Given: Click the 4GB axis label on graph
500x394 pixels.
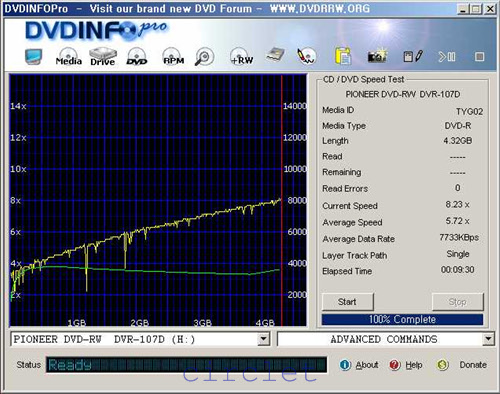Looking at the screenshot, I should [x=265, y=322].
